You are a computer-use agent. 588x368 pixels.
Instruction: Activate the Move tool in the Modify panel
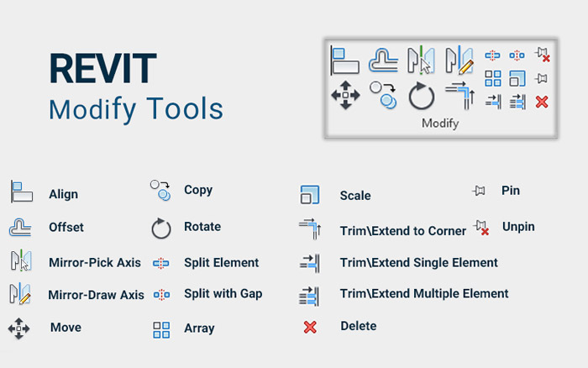[x=345, y=95]
